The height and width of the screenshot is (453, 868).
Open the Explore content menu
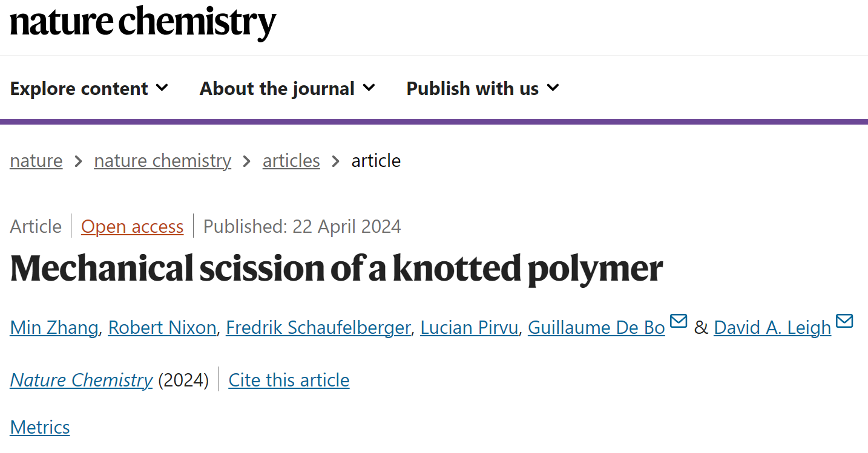89,88
